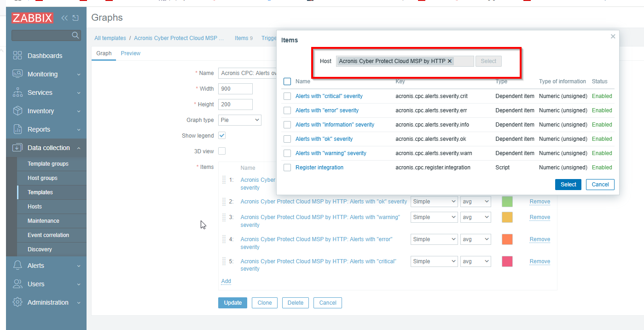This screenshot has height=330, width=644.
Task: Check the "information" severity item checkbox
Action: [x=287, y=125]
